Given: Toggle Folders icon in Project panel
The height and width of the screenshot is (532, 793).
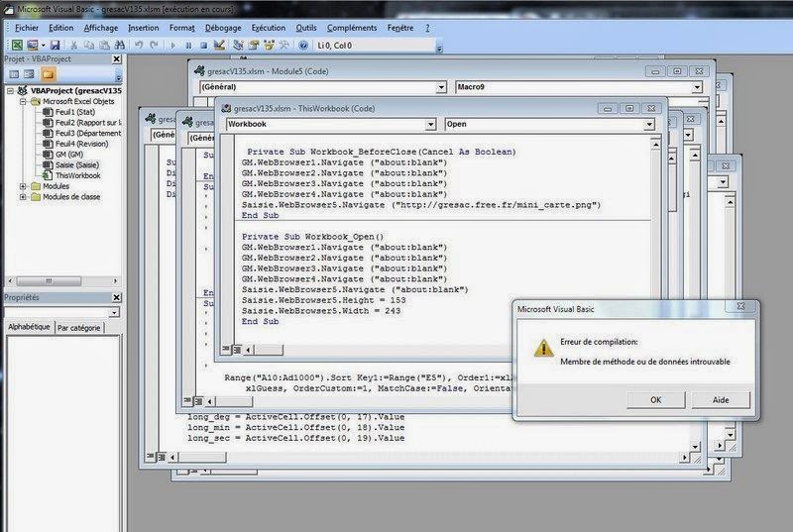Looking at the screenshot, I should coord(48,74).
